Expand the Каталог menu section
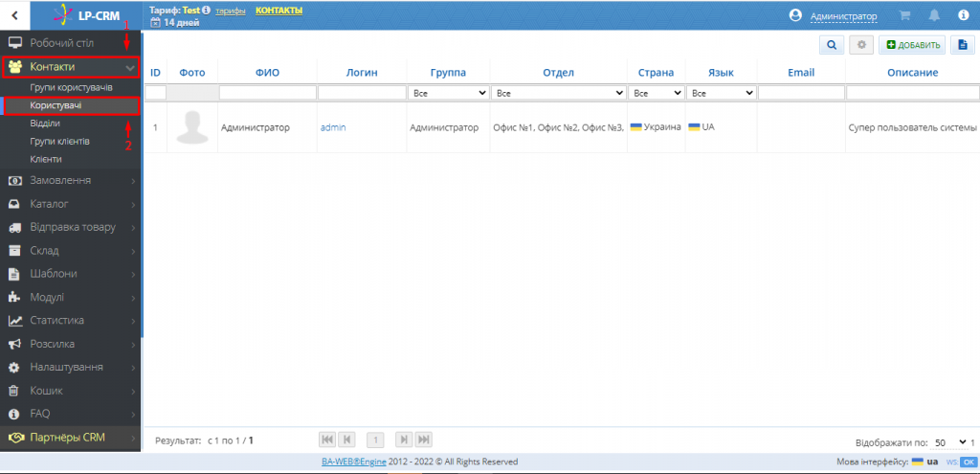This screenshot has height=474, width=980. pyautogui.click(x=71, y=204)
